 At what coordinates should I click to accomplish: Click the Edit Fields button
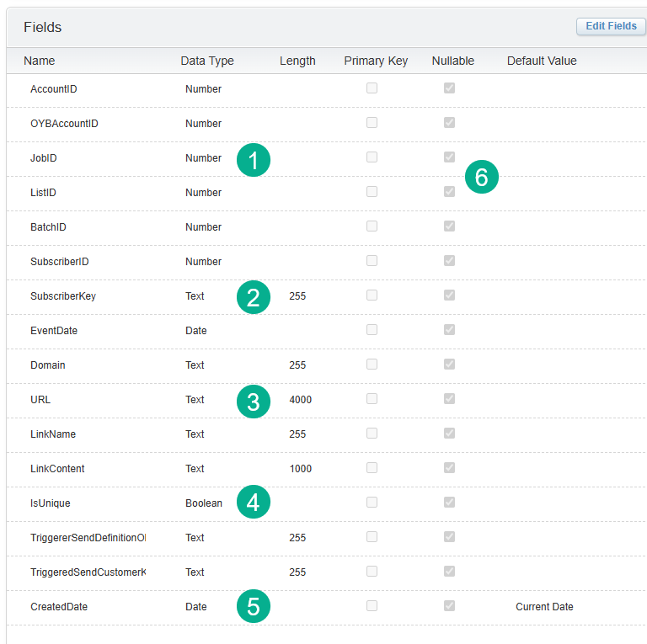pyautogui.click(x=611, y=26)
